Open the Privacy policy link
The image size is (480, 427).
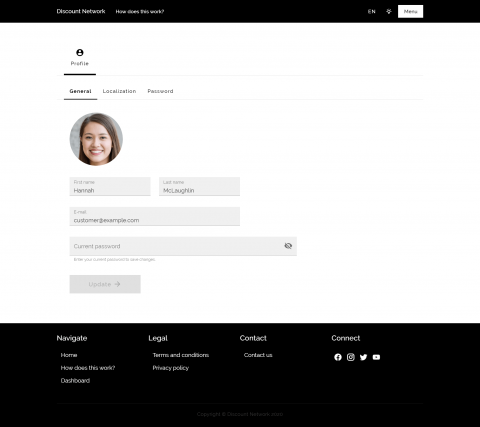point(171,368)
